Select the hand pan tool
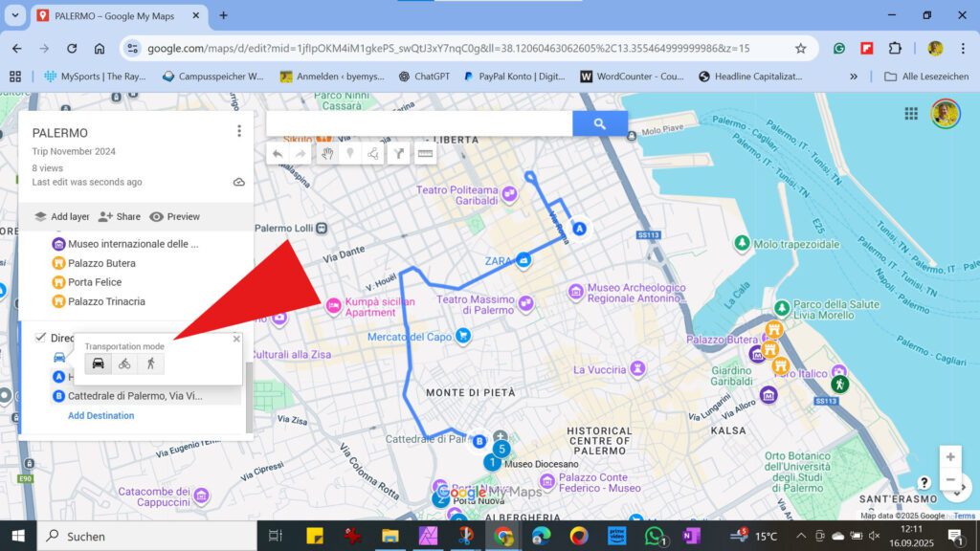 (x=327, y=153)
